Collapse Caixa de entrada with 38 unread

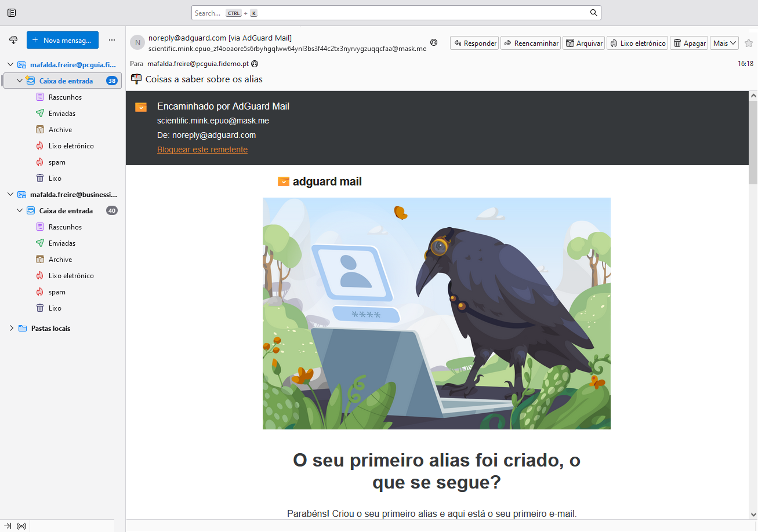[x=20, y=81]
